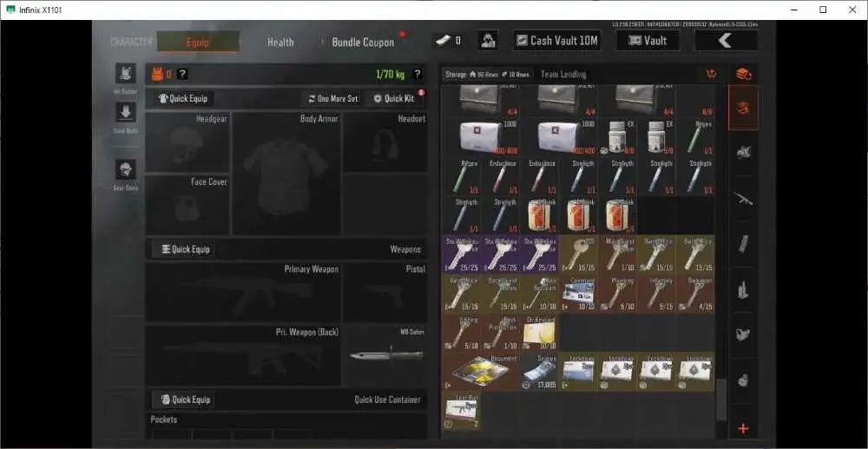Switch to the Equip tab
The width and height of the screenshot is (868, 449).
point(198,42)
